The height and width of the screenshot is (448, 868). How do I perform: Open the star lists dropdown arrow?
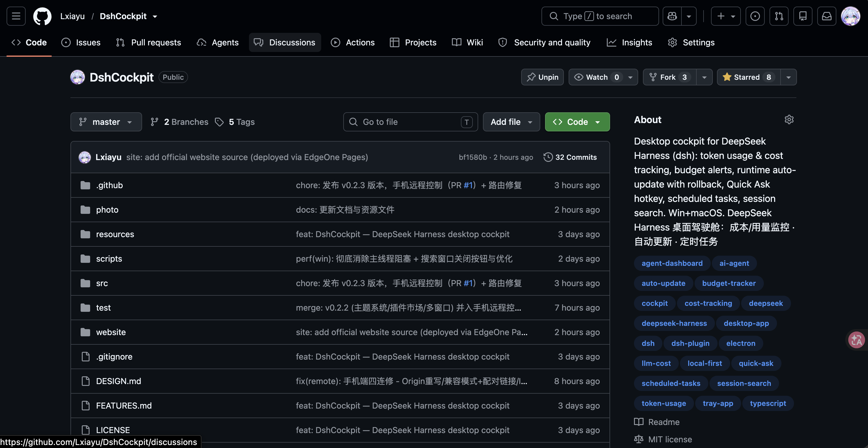point(788,77)
